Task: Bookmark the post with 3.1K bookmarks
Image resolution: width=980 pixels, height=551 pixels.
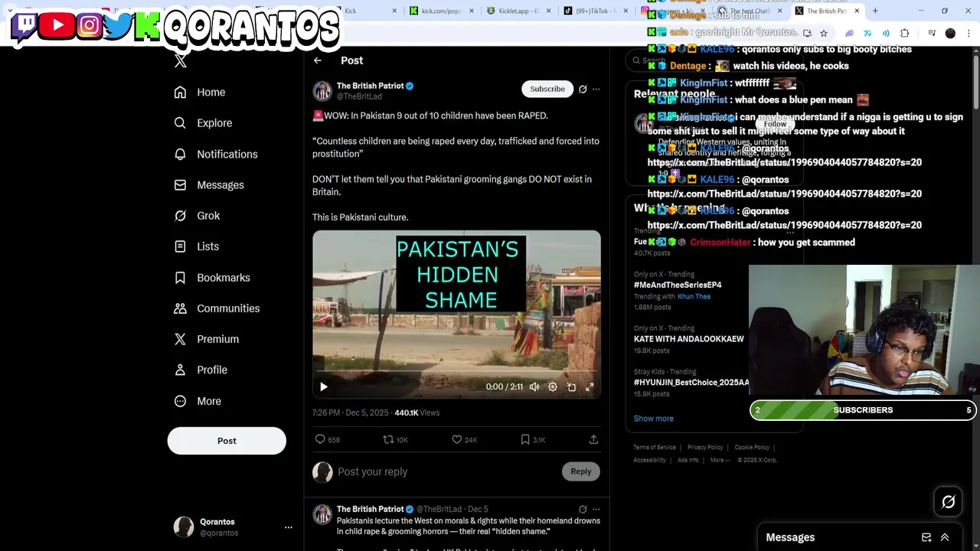Action: [x=532, y=439]
